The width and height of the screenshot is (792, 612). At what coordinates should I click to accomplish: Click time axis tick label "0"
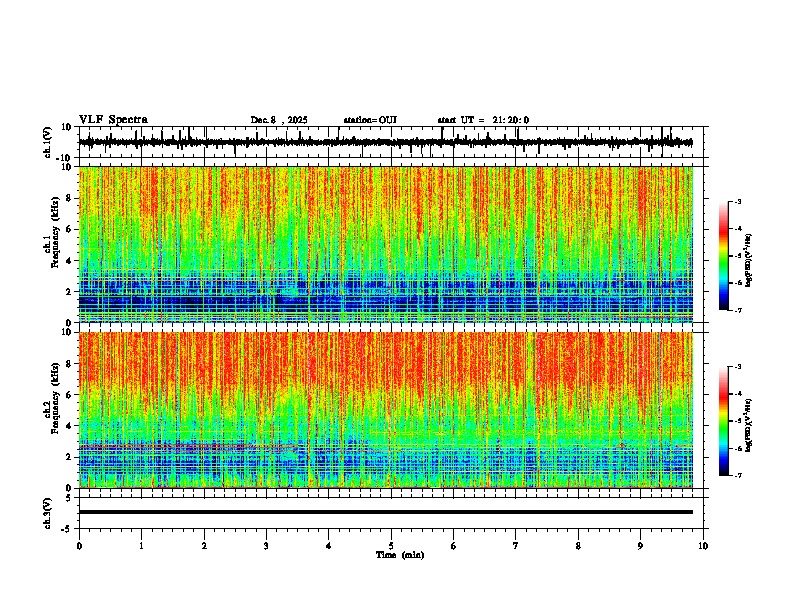pyautogui.click(x=79, y=546)
